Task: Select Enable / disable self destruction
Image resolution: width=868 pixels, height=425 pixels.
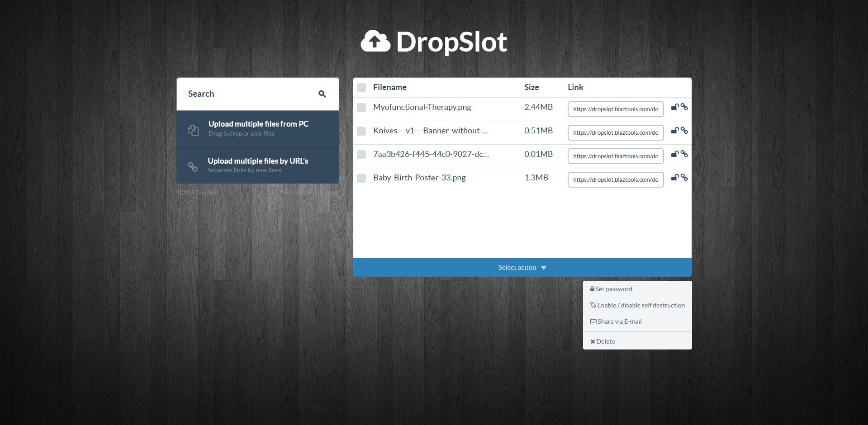Action: point(637,306)
